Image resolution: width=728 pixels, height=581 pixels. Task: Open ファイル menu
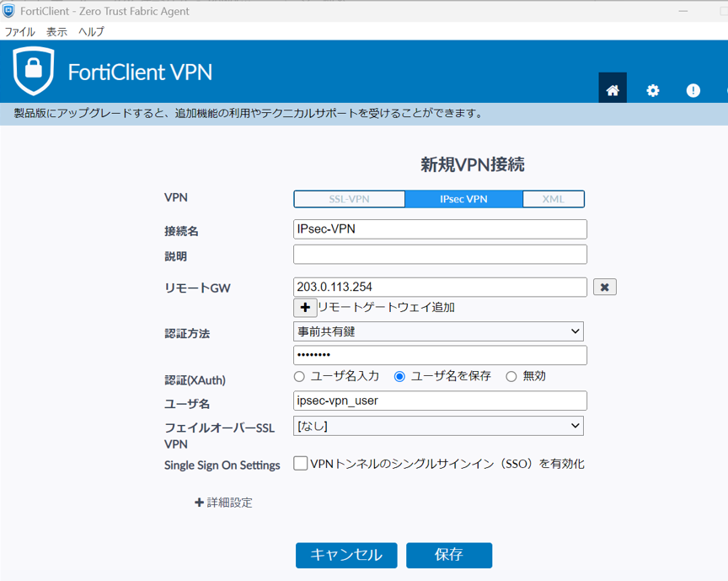click(x=19, y=31)
